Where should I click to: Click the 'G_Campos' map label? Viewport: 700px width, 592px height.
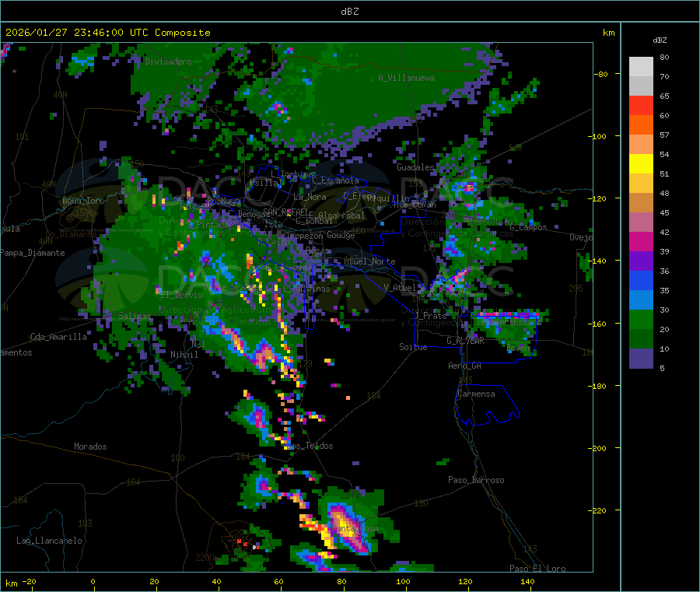[x=528, y=227]
